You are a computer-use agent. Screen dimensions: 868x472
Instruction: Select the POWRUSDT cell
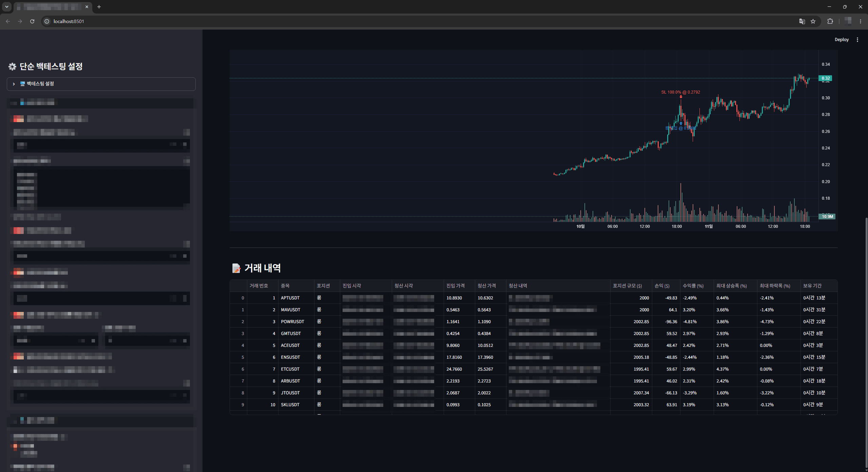296,322
